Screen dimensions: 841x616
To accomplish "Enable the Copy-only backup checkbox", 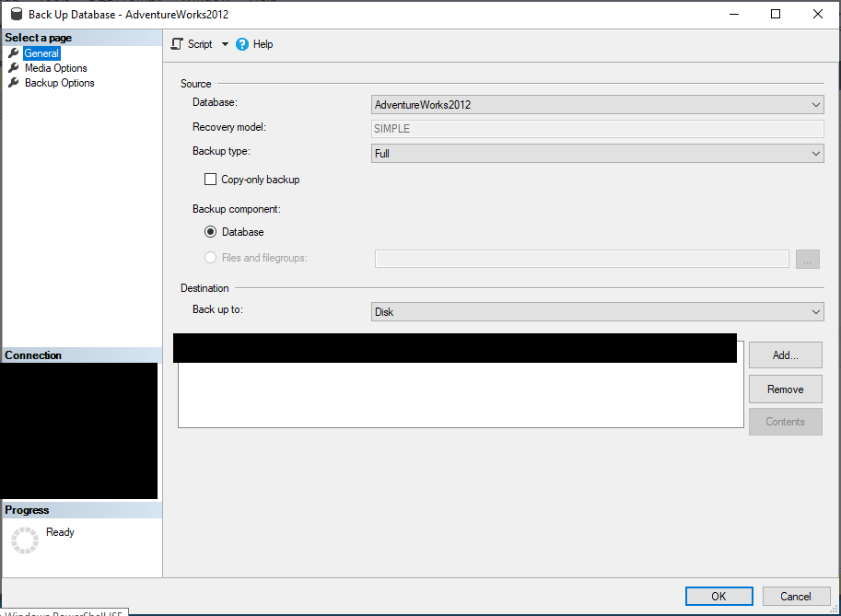I will click(210, 179).
